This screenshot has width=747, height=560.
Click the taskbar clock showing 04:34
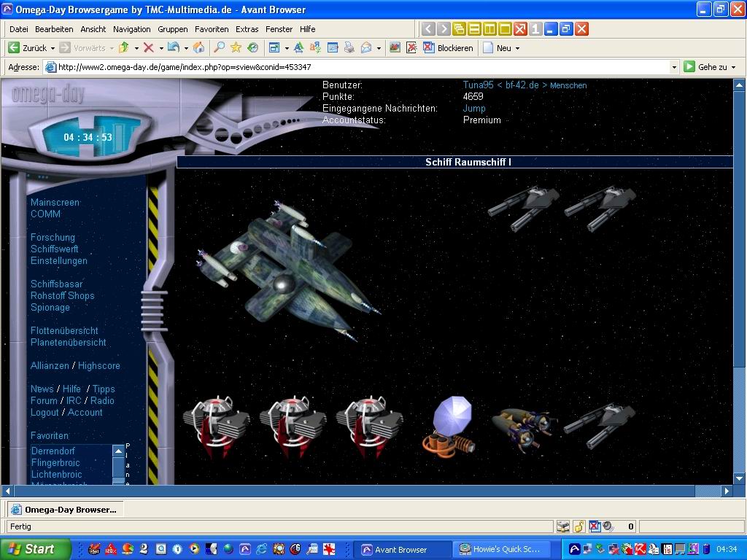[727, 549]
